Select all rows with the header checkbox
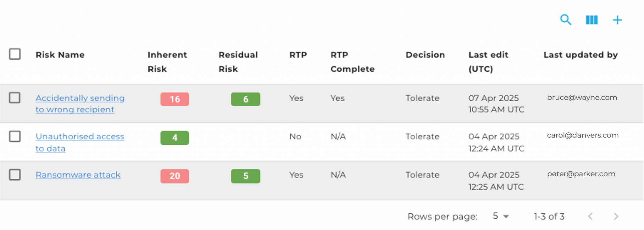The width and height of the screenshot is (644, 230). click(15, 54)
